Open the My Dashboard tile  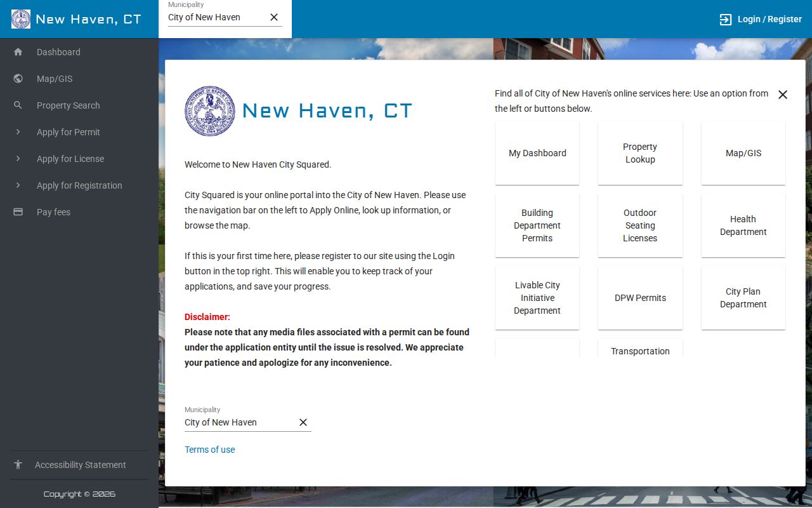(x=537, y=153)
